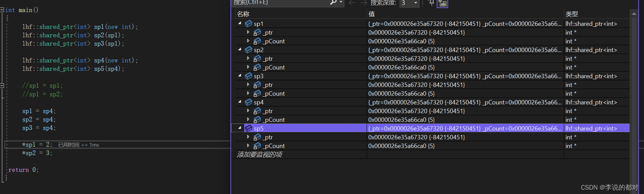Collapse the main() function outline toggle
The width and height of the screenshot is (644, 194).
click(2, 10)
